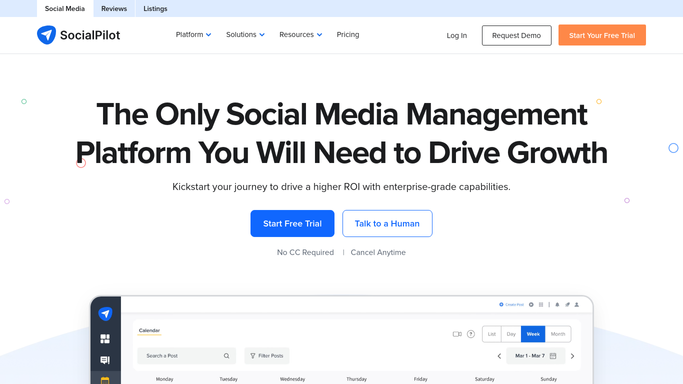683x384 pixels.
Task: Click the Talk to a Human button
Action: pyautogui.click(x=387, y=223)
